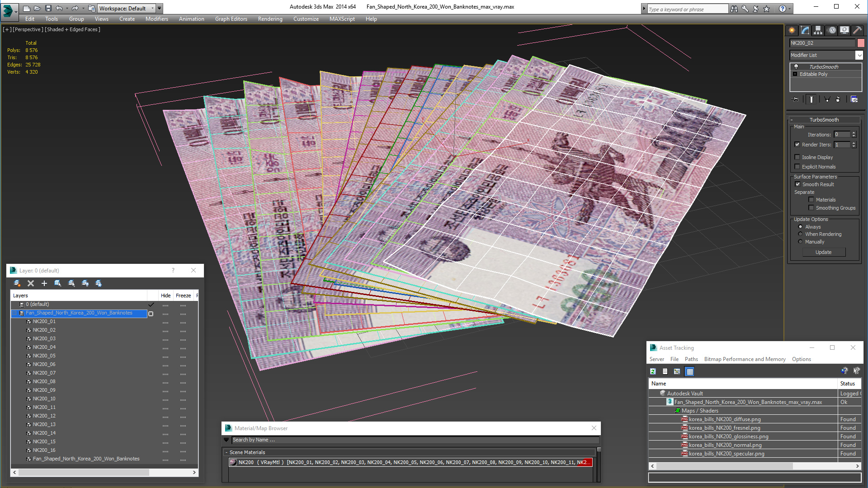The image size is (868, 488).
Task: Click Select Highlighted Objects and Layers icon
Action: [58, 283]
